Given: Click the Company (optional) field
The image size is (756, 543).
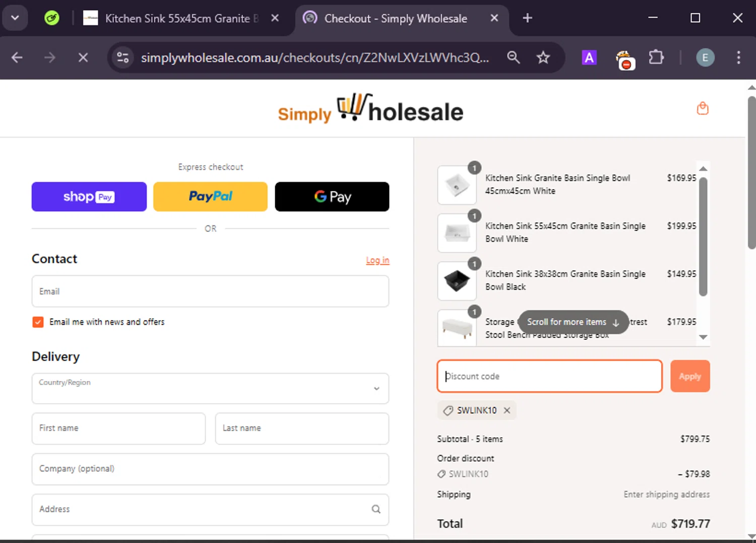Looking at the screenshot, I should click(x=210, y=469).
